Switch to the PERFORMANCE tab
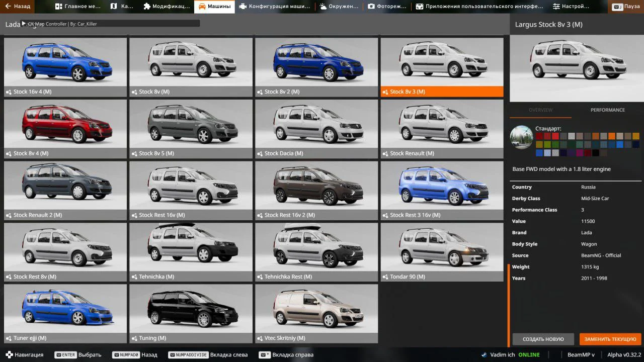This screenshot has height=362, width=644. (x=607, y=110)
